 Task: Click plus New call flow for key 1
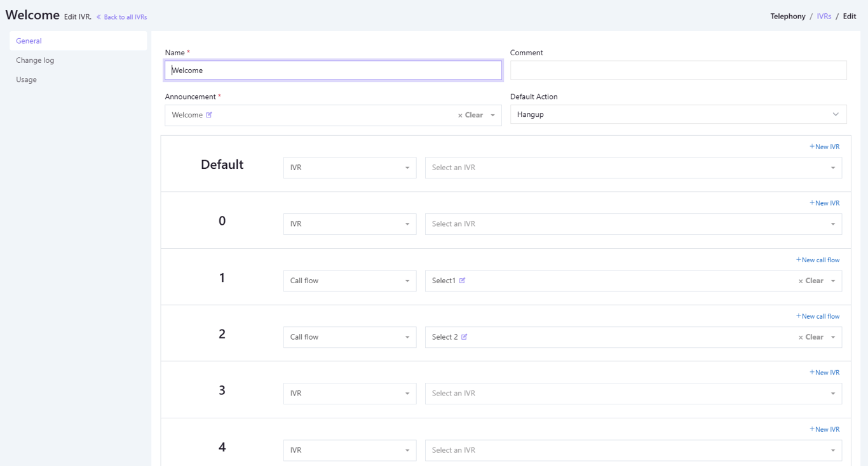[818, 260]
